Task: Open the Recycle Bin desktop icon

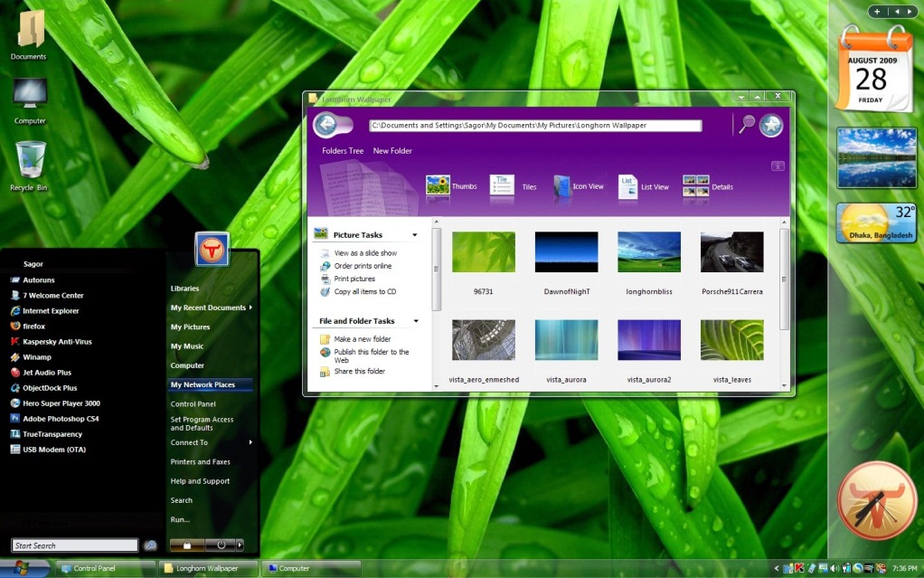Action: point(30,159)
